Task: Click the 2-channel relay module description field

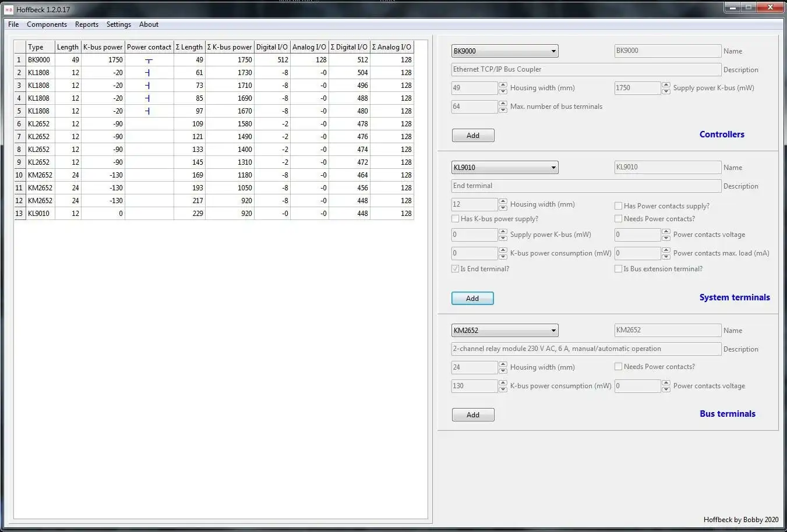Action: [586, 349]
